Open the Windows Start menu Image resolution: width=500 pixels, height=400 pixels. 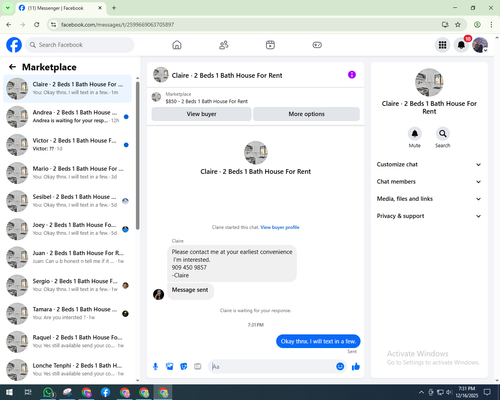(x=9, y=392)
